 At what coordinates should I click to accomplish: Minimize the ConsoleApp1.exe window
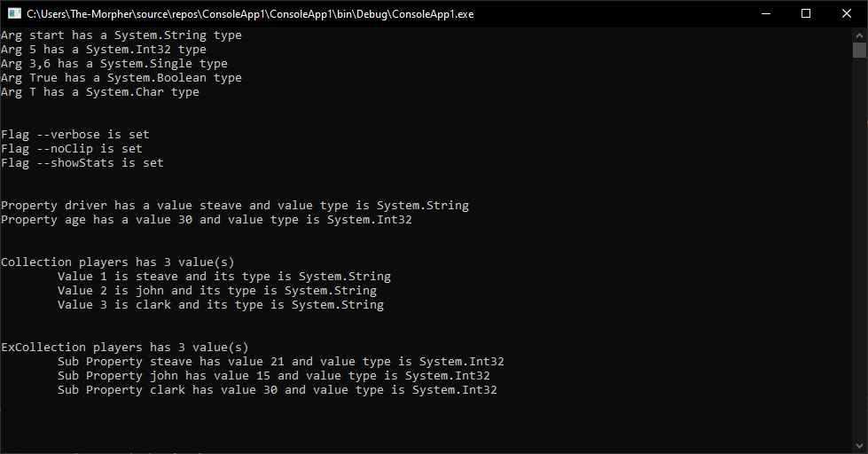[x=766, y=14]
